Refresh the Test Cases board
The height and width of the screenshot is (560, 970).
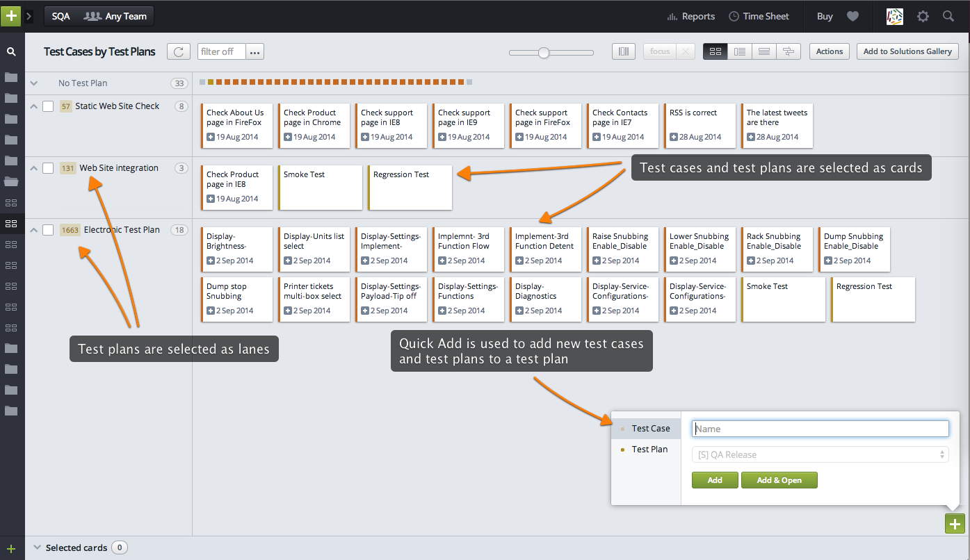(179, 51)
